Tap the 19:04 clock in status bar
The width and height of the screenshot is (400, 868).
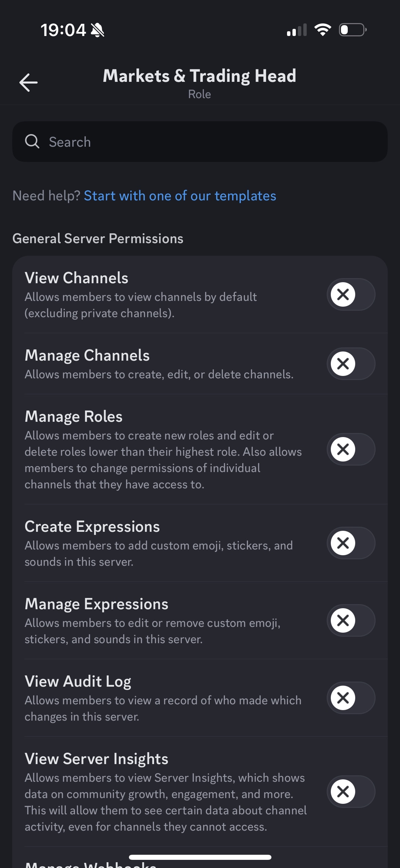63,30
